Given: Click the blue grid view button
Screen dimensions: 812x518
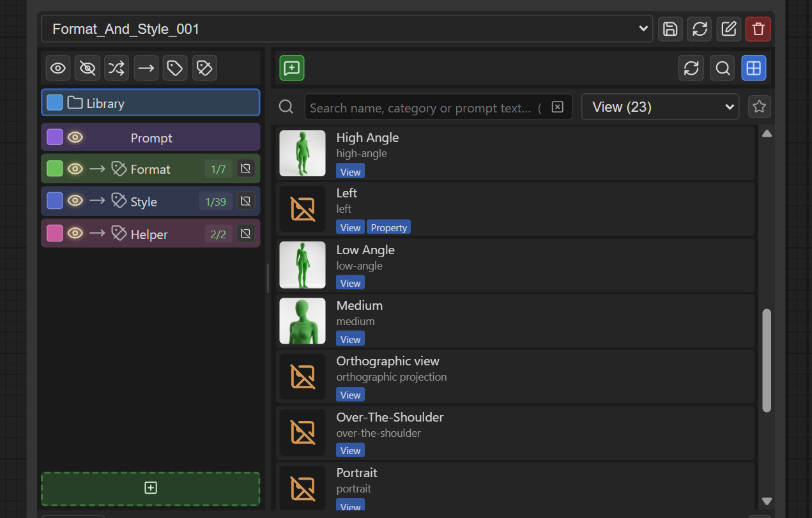Looking at the screenshot, I should point(754,68).
